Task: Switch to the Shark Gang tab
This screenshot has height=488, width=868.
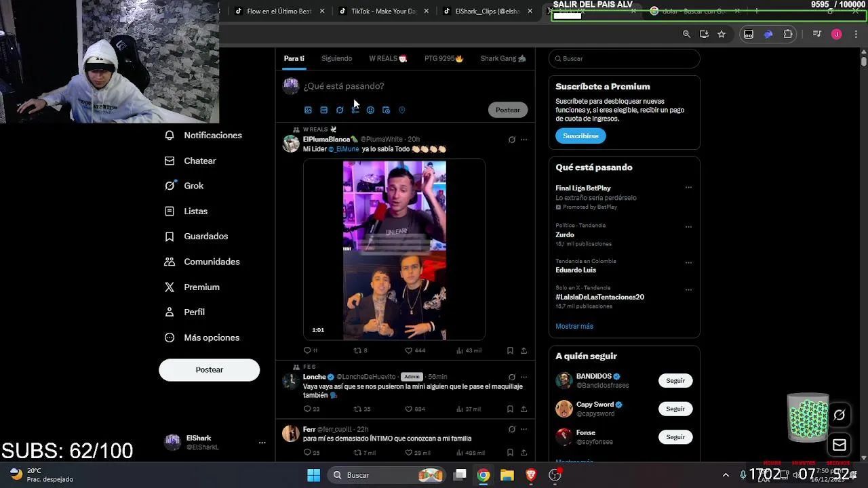Action: pyautogui.click(x=503, y=58)
